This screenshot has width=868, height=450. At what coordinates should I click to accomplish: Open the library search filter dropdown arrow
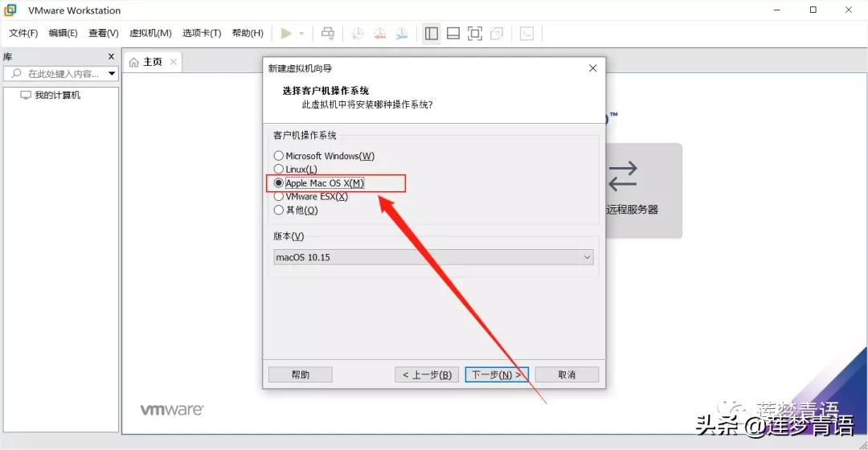(x=112, y=73)
